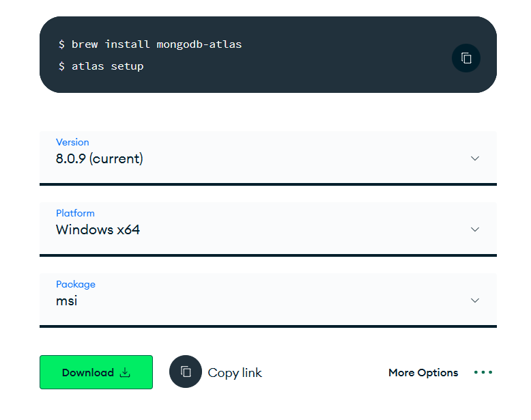The image size is (531, 420).
Task: Select the msi package value
Action: (x=67, y=301)
